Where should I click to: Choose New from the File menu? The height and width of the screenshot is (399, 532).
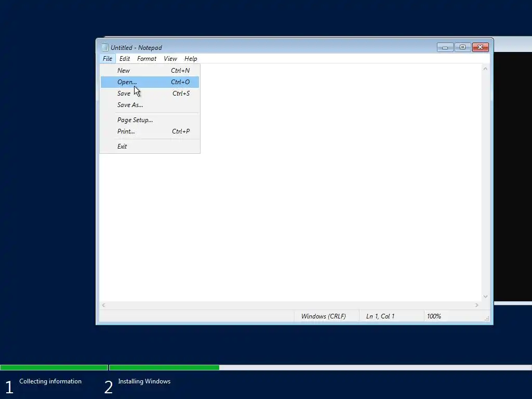[150, 71]
